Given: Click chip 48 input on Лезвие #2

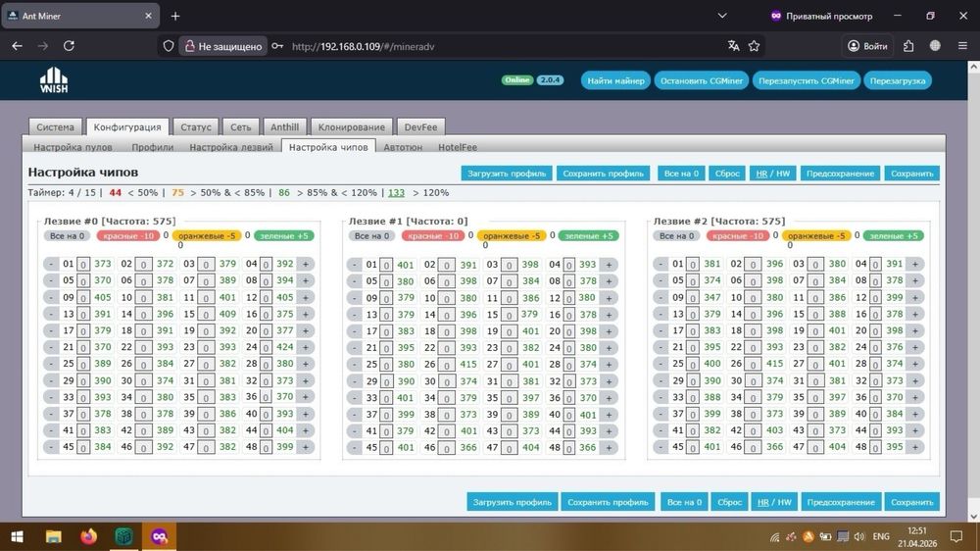Looking at the screenshot, I should coord(875,447).
